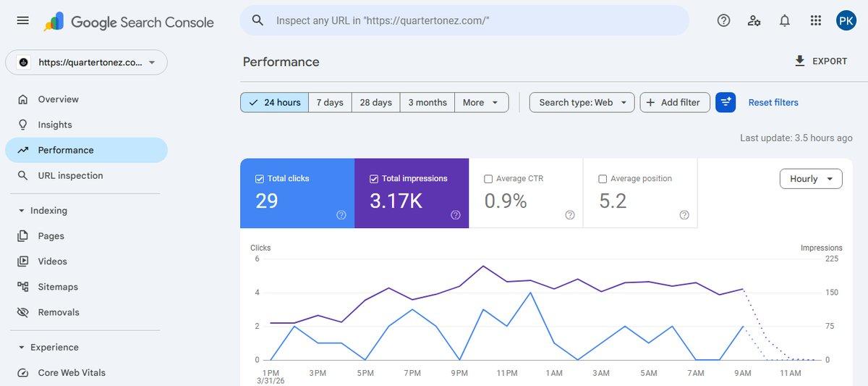Click the Pages document icon
This screenshot has width=868, height=386.
coord(23,236)
